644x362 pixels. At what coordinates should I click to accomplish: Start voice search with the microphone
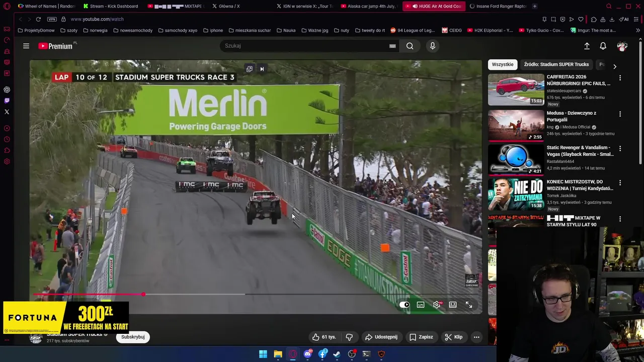pos(432,46)
